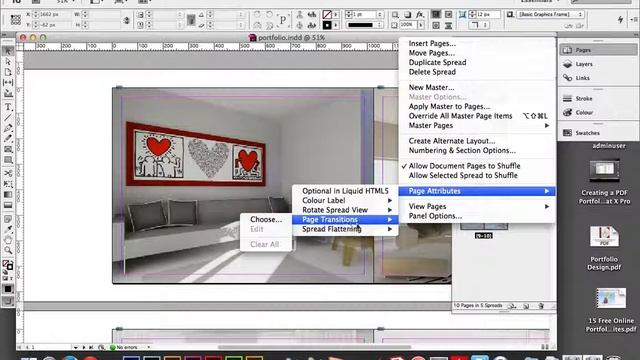Toggle the preview view mode button
Screen dimensions: 640x360
tap(8, 302)
